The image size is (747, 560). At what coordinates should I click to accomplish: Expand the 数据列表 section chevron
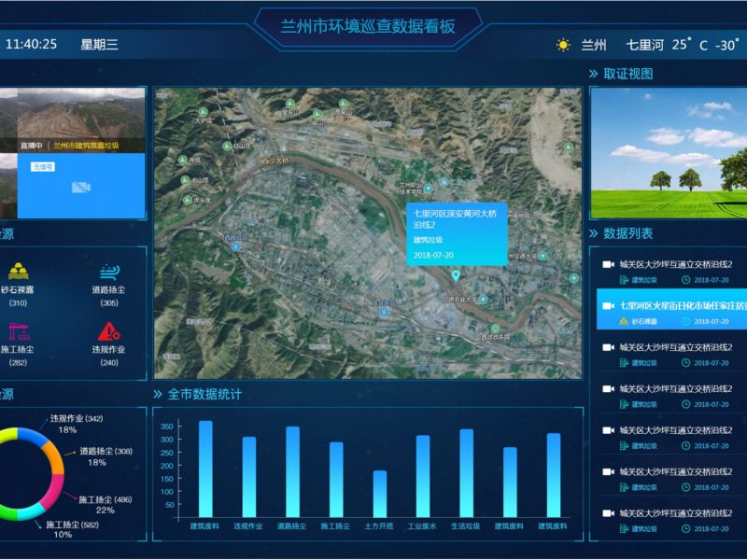pyautogui.click(x=593, y=233)
